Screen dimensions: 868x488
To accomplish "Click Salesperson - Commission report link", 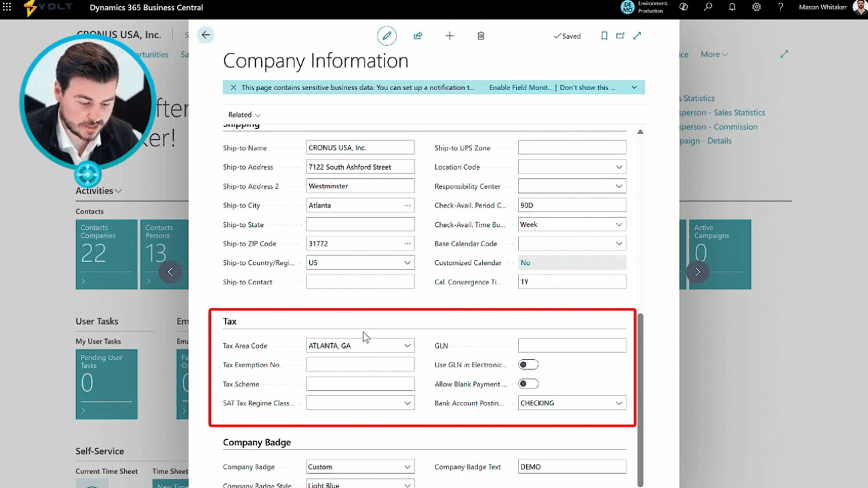I will point(718,127).
